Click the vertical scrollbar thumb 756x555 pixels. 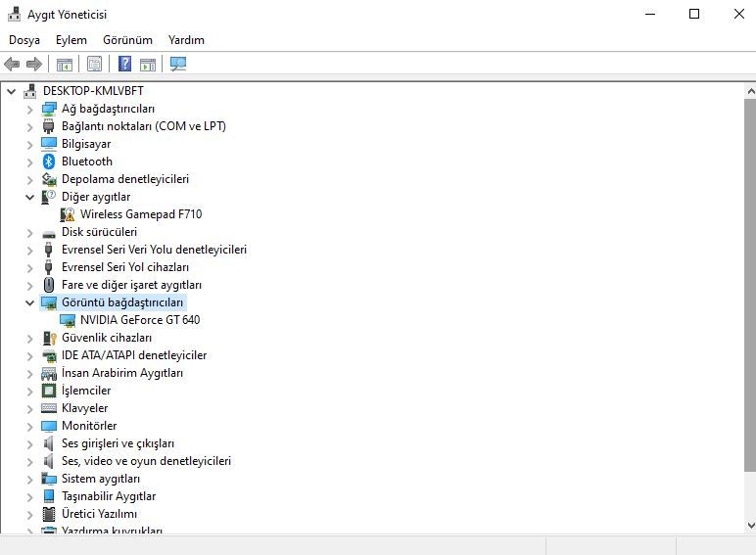(x=750, y=285)
